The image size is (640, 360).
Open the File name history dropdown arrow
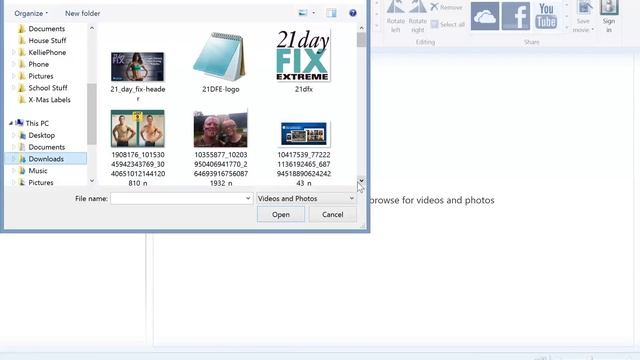pos(248,198)
